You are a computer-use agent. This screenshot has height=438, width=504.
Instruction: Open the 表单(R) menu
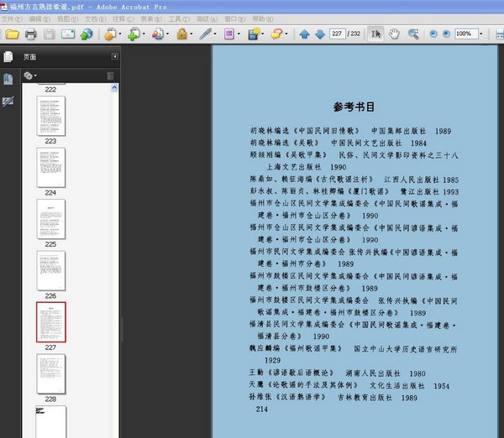tap(151, 19)
